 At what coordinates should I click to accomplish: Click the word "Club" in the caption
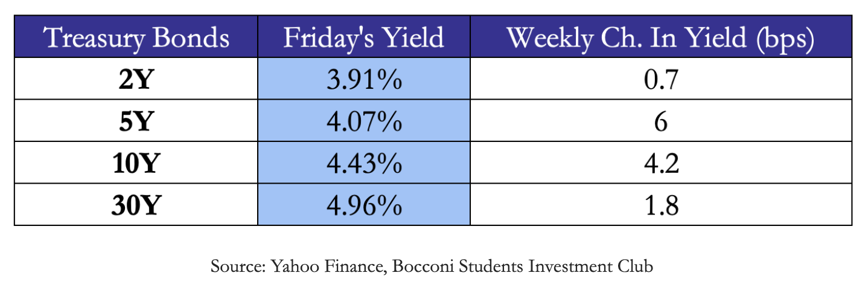[638, 266]
